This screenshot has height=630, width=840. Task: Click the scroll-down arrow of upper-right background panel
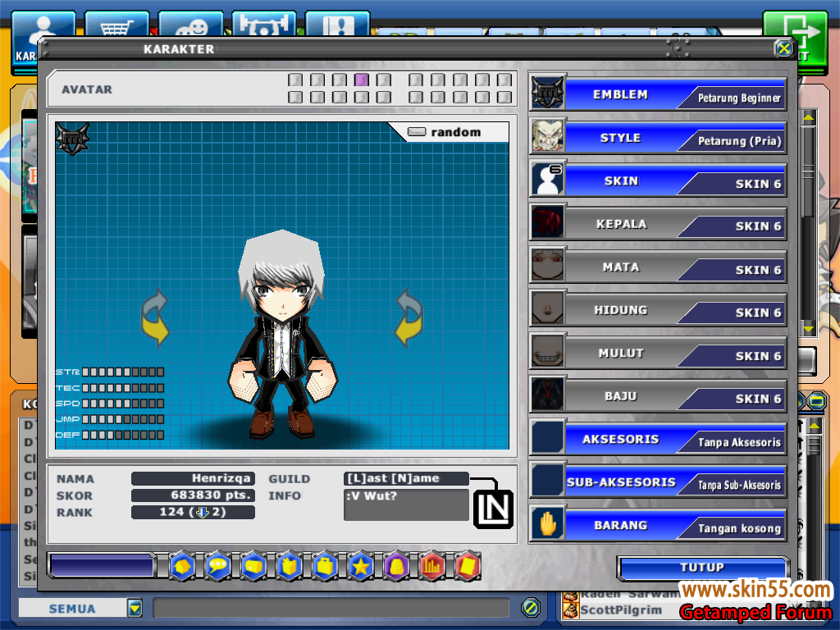click(808, 329)
